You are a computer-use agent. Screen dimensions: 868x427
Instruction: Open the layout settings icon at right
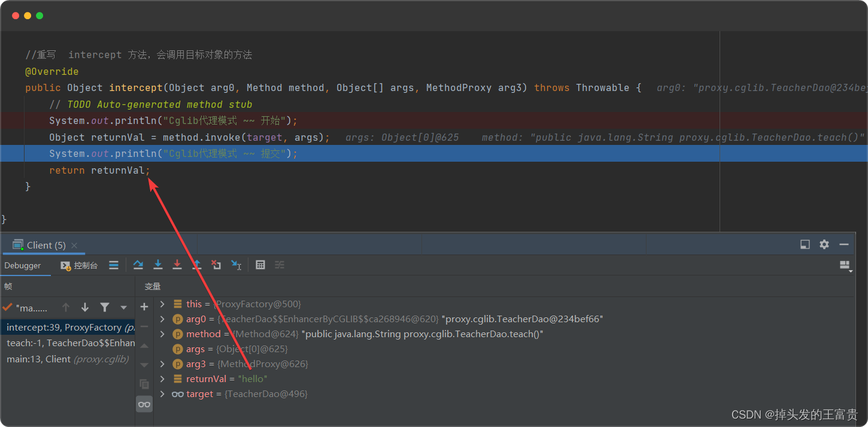point(845,265)
